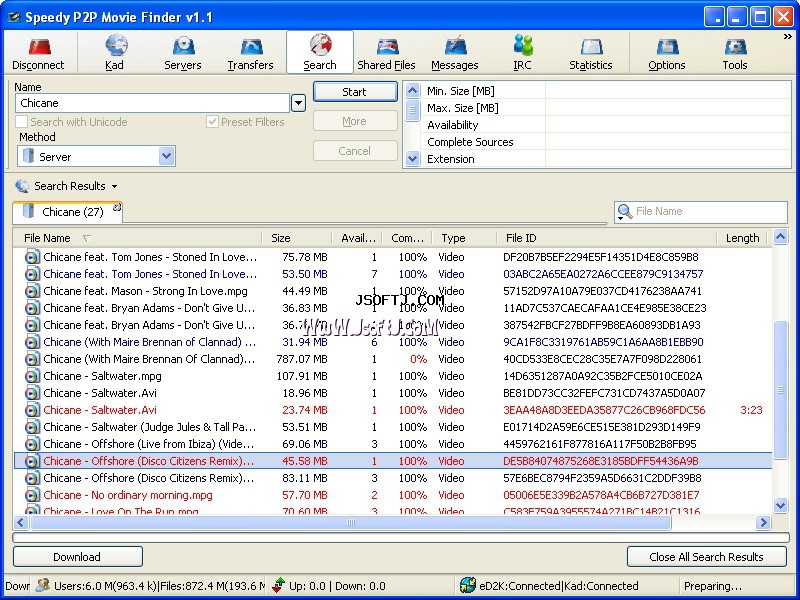
Task: Open the Shared Files view
Action: (x=386, y=52)
